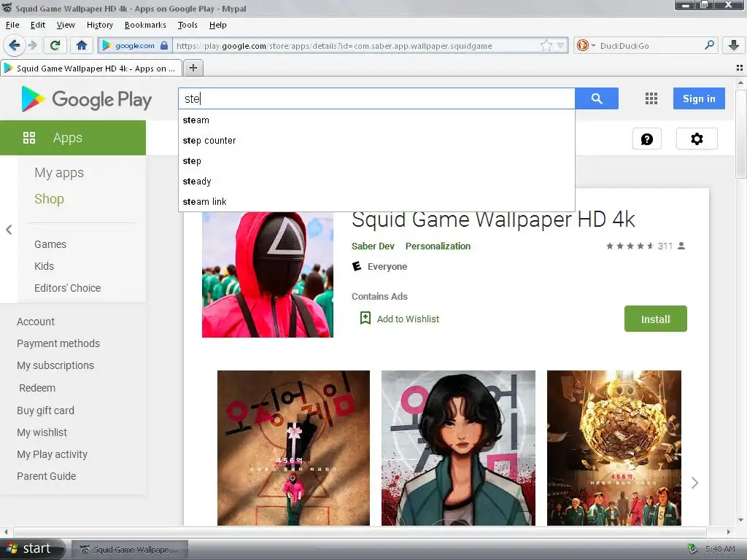The height and width of the screenshot is (560, 747).
Task: Open the Parent Guide link
Action: [46, 476]
